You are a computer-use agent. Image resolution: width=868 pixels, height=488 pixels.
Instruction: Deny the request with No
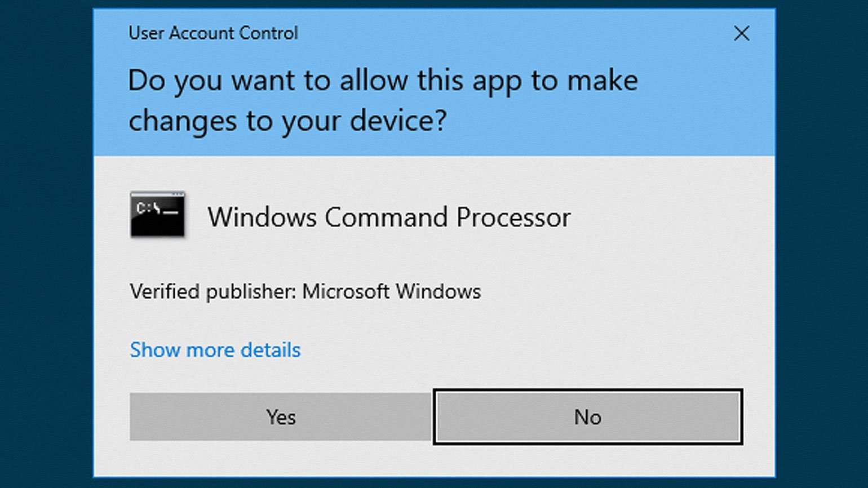(x=588, y=417)
